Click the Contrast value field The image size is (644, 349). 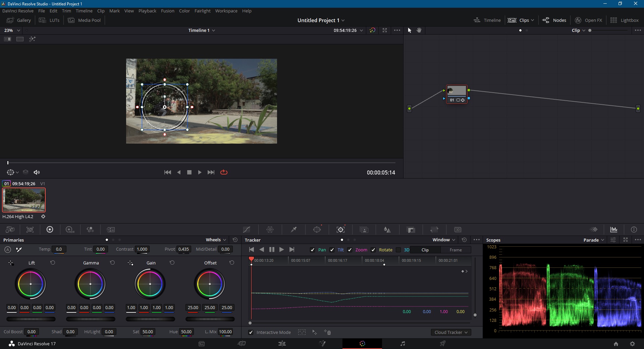click(x=142, y=249)
